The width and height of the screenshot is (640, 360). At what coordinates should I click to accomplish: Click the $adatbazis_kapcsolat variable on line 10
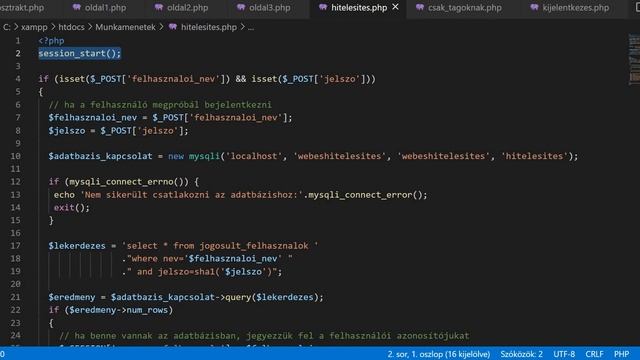coord(100,156)
